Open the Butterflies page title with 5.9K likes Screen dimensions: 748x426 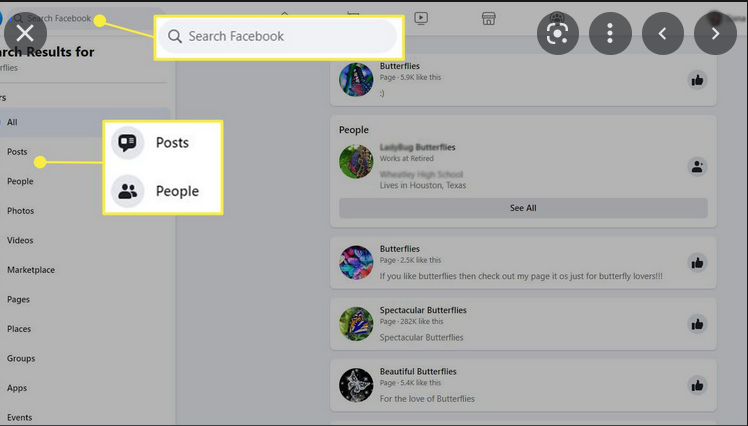click(400, 66)
